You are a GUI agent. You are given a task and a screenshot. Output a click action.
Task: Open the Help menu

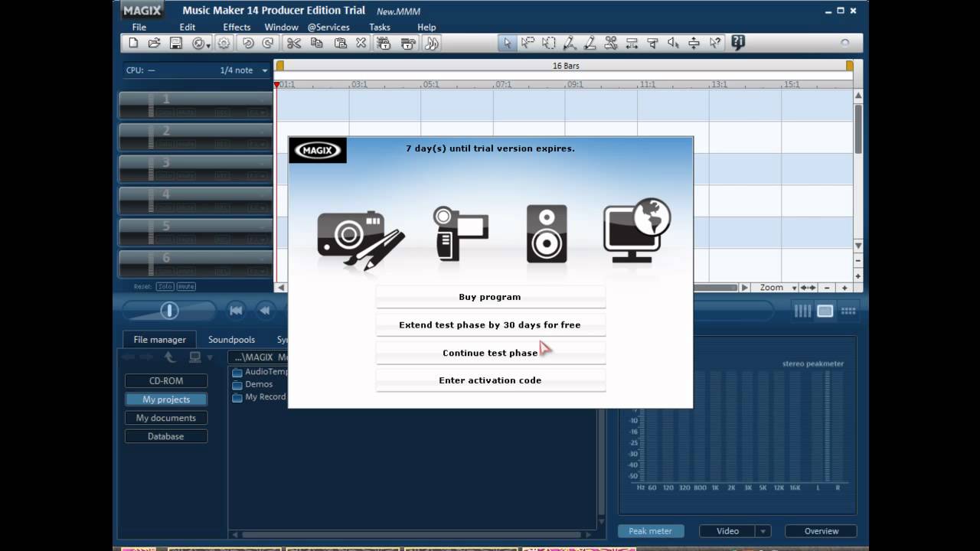[x=426, y=27]
